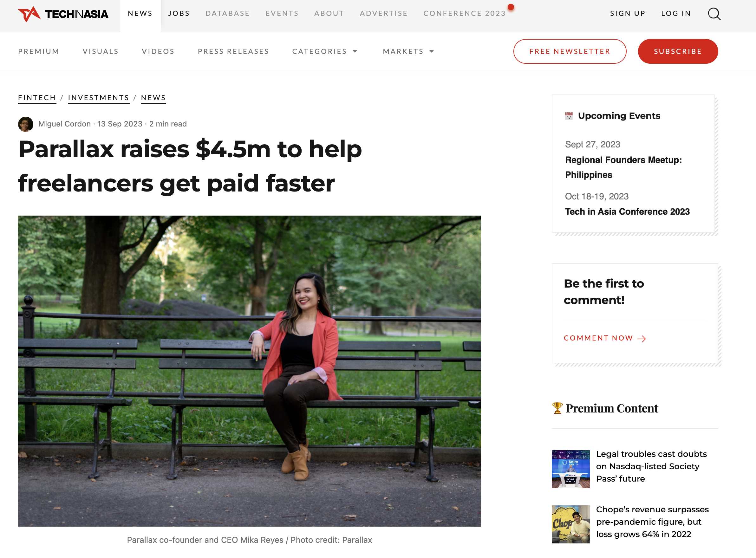This screenshot has width=756, height=558.
Task: Open the Society Pass article thumbnail
Action: click(570, 469)
